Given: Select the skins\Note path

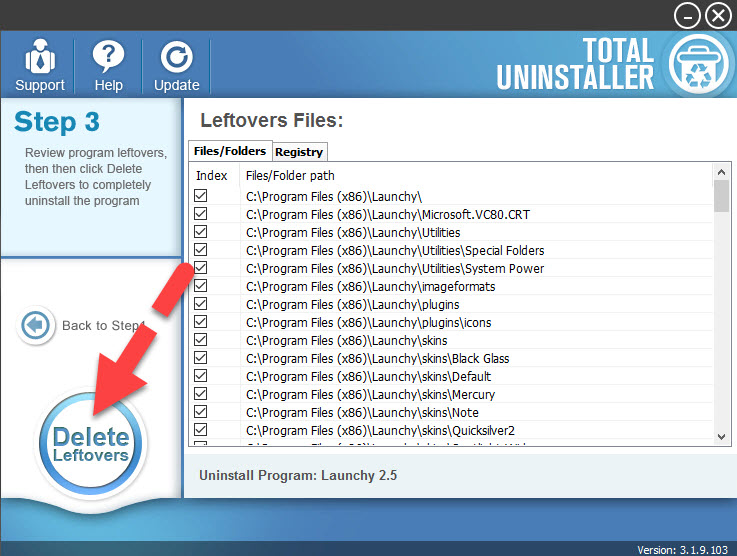Looking at the screenshot, I should coord(362,413).
